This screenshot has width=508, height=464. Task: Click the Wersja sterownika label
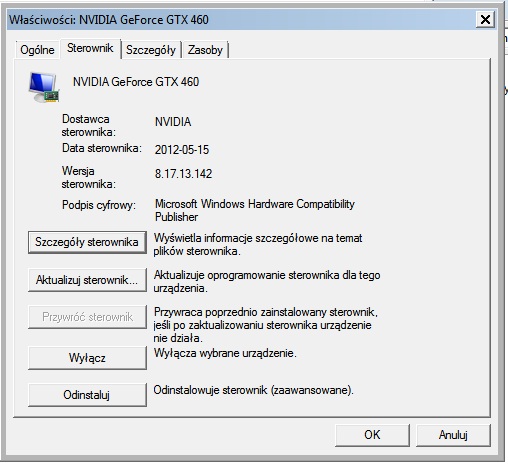pos(88,177)
